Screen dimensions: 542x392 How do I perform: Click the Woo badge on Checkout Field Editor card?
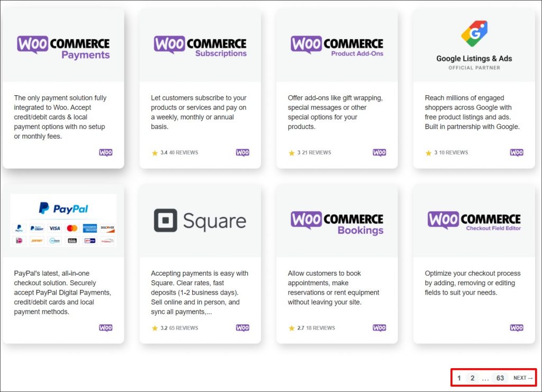pyautogui.click(x=517, y=327)
